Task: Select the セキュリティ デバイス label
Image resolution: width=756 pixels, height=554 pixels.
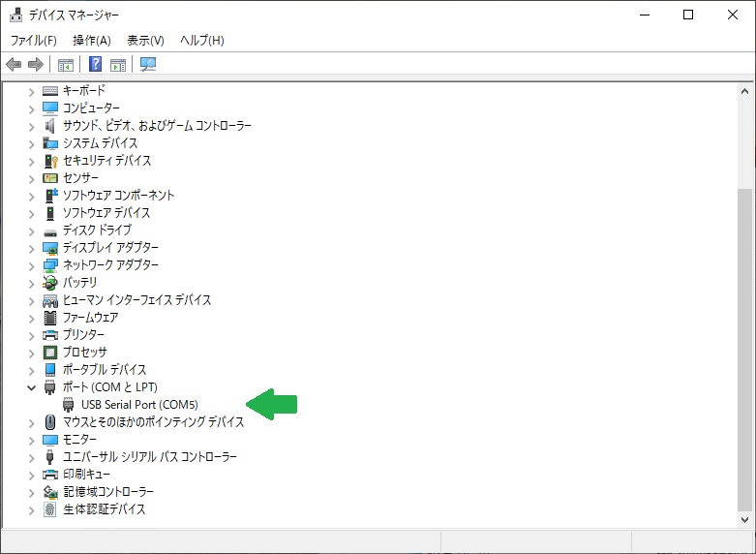Action: (x=107, y=161)
